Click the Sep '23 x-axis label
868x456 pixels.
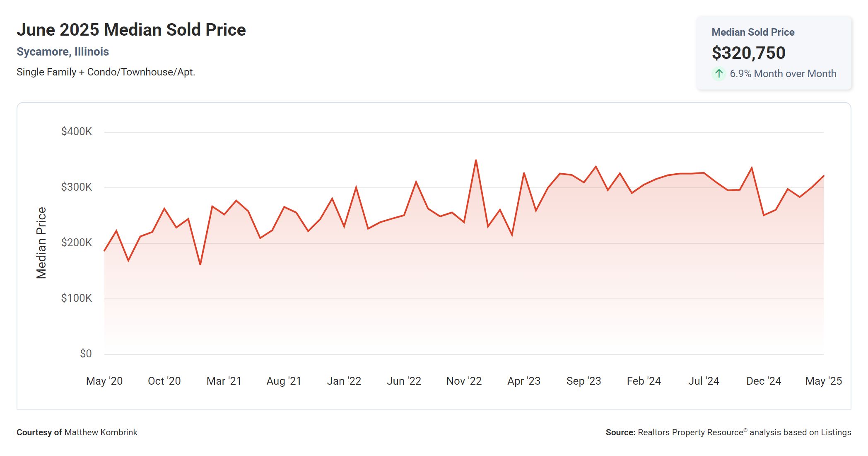(583, 381)
